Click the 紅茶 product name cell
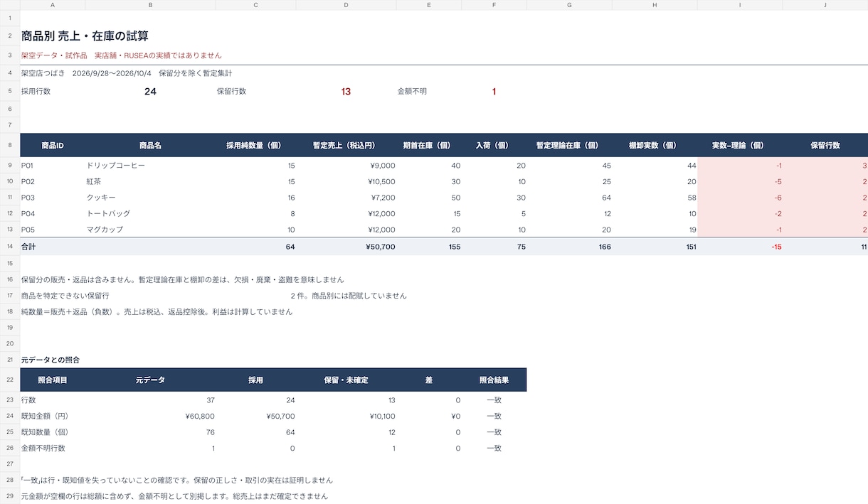This screenshot has height=504, width=868. (150, 182)
